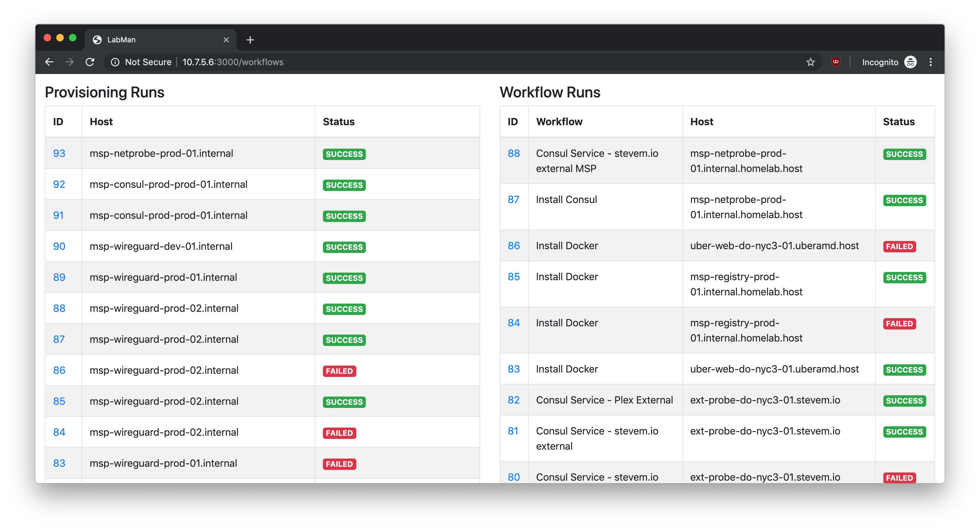This screenshot has width=980, height=530.
Task: Close the LabMan tab
Action: [x=226, y=40]
